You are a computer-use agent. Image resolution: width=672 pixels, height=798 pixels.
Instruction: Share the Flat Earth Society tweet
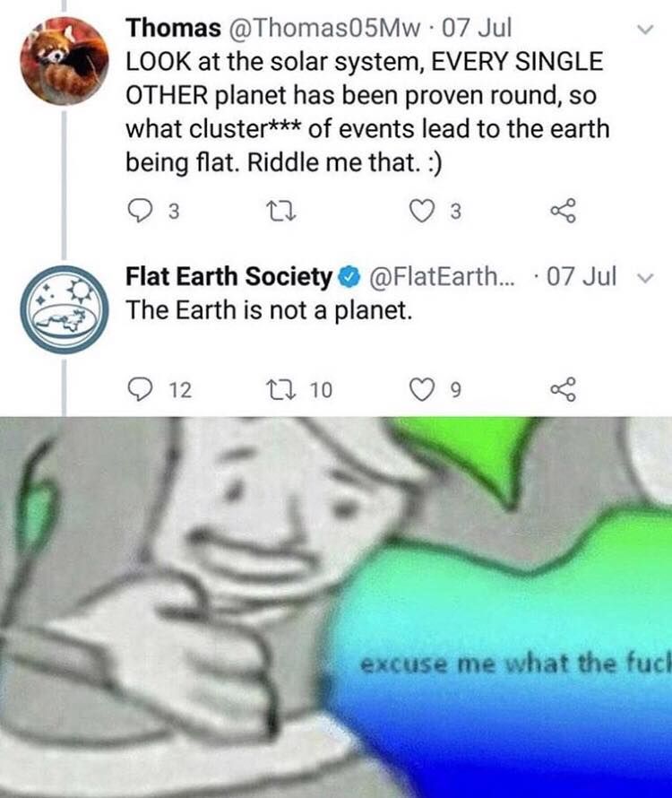564,389
